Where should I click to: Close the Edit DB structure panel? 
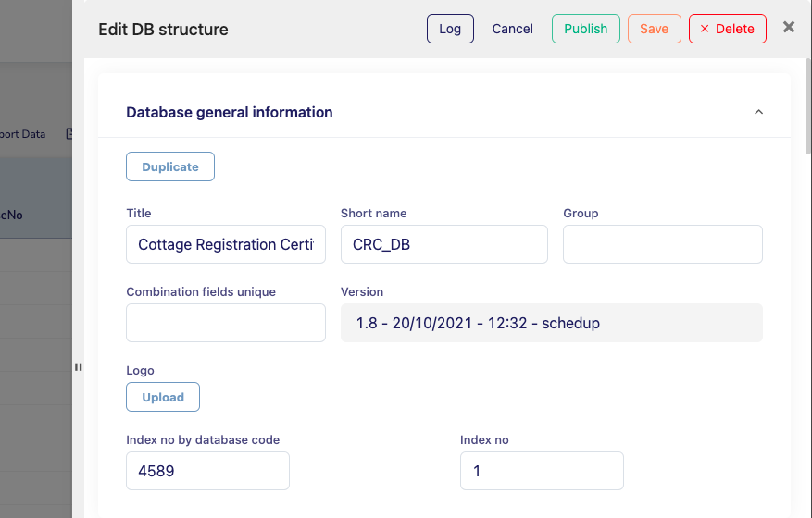pyautogui.click(x=788, y=27)
